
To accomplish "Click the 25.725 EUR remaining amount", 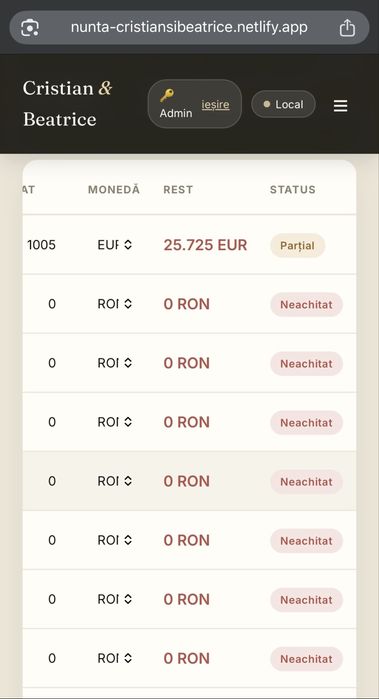I will (205, 245).
